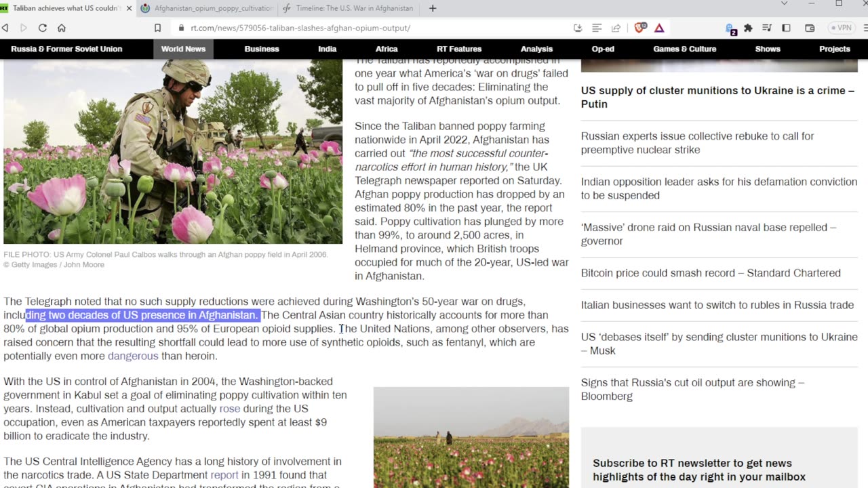Enable reader mode from the address bar
The width and height of the screenshot is (868, 488).
point(597,28)
